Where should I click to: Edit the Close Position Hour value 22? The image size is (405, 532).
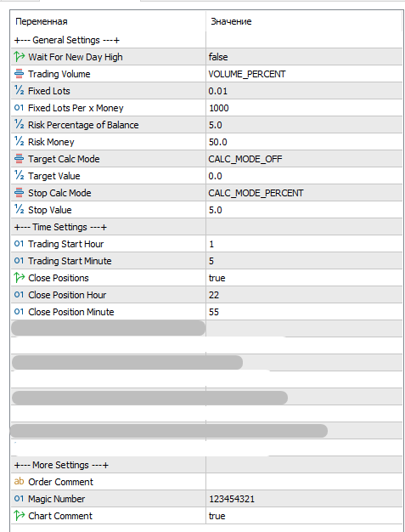pyautogui.click(x=304, y=295)
